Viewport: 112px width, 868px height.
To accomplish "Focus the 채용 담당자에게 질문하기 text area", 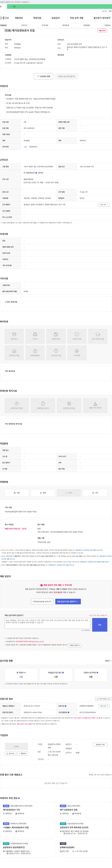I will click(x=48, y=623).
